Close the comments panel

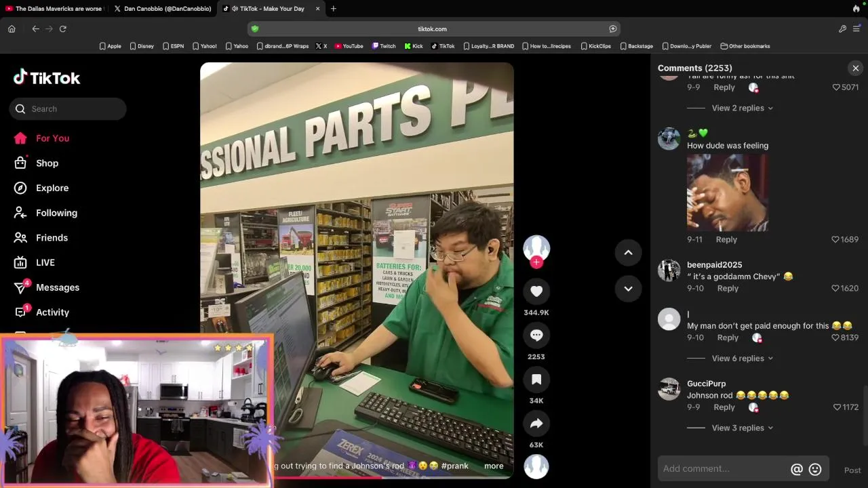pyautogui.click(x=856, y=68)
